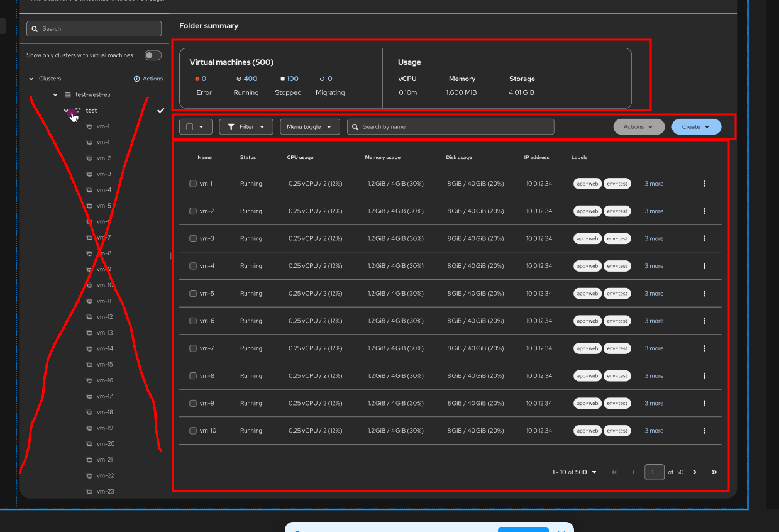Open the Filter dropdown
The width and height of the screenshot is (779, 532).
point(246,127)
